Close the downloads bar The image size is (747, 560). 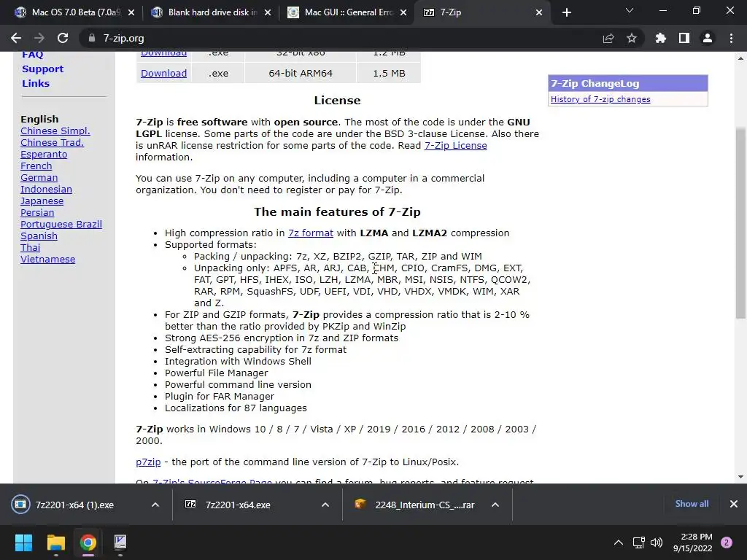point(734,504)
